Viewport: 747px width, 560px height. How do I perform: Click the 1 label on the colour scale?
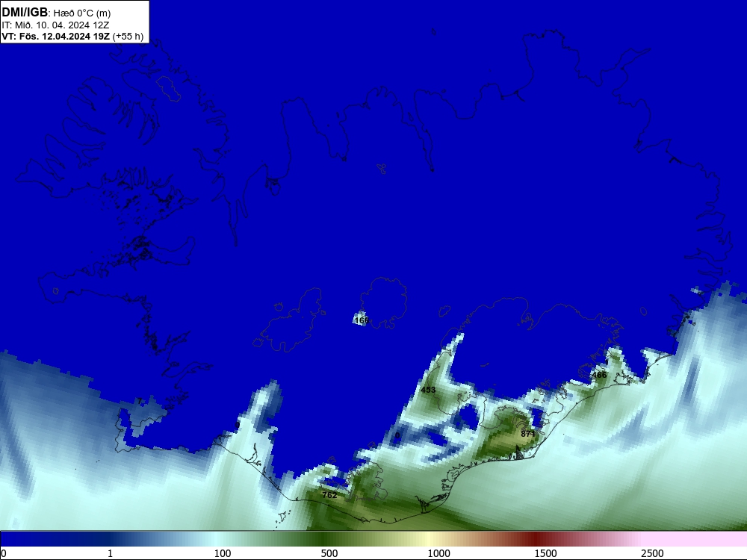(x=110, y=553)
